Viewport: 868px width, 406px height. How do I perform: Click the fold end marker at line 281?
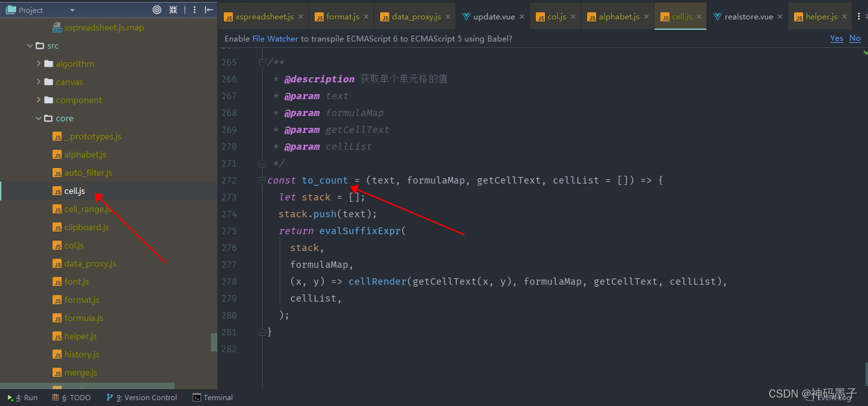[x=262, y=332]
